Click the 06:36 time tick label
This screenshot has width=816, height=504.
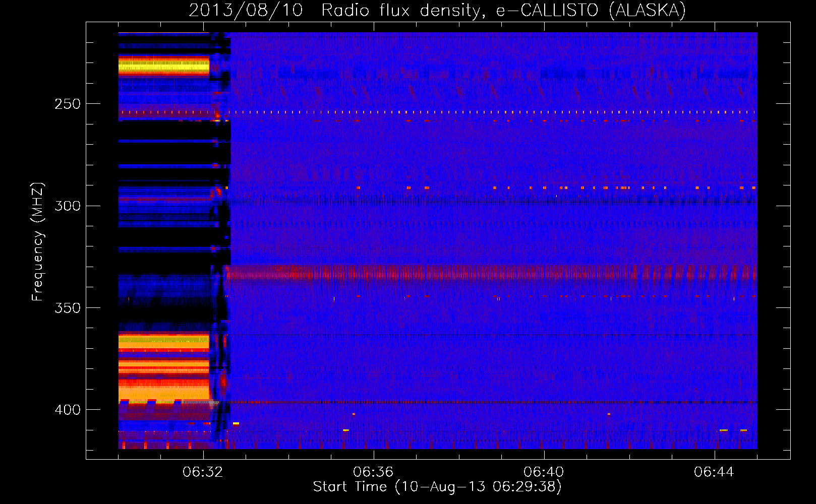[373, 472]
